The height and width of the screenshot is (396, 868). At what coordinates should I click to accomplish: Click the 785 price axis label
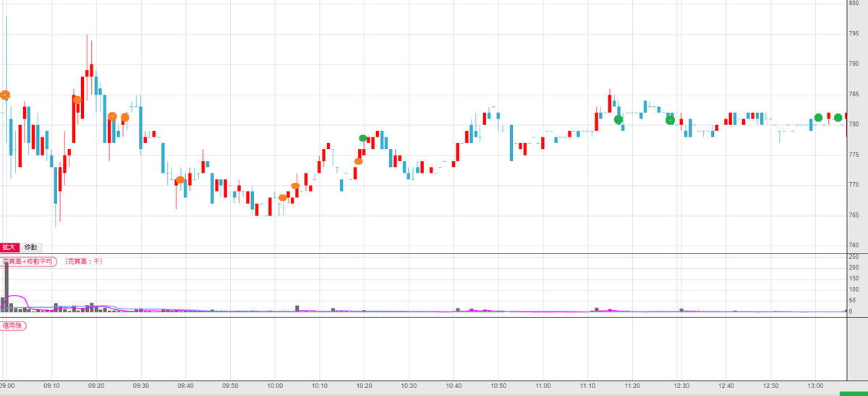pos(854,94)
